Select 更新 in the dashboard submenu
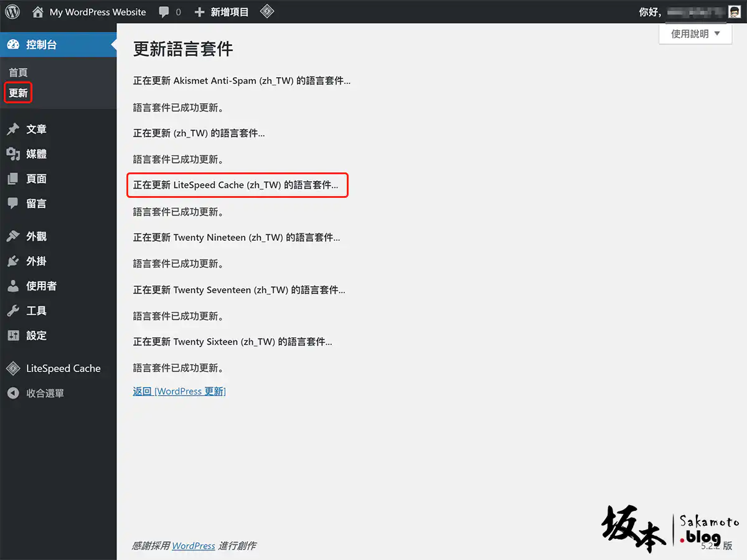 [x=18, y=93]
